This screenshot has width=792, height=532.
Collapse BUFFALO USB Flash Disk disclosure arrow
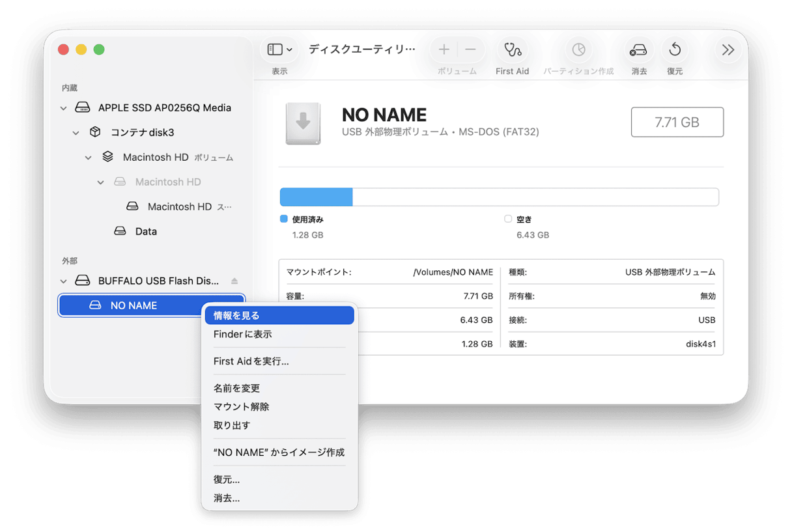pos(64,281)
